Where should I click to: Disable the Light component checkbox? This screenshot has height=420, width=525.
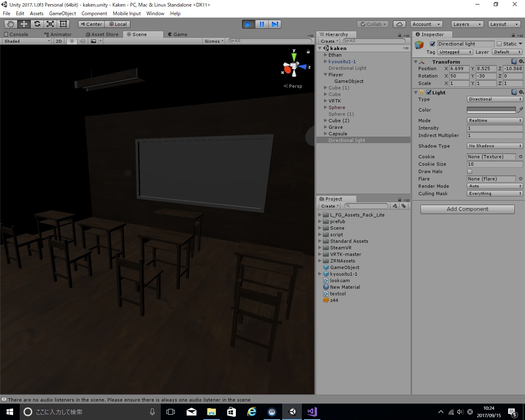click(429, 93)
